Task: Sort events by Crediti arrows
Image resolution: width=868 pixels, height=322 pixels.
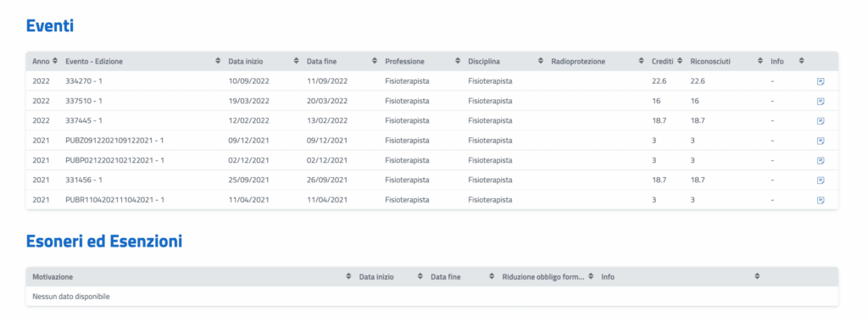Action: [680, 61]
